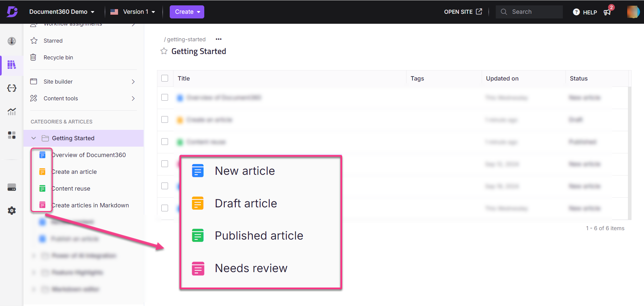Image resolution: width=644 pixels, height=306 pixels.
Task: Open the Document360 Demo project dropdown
Action: (62, 12)
